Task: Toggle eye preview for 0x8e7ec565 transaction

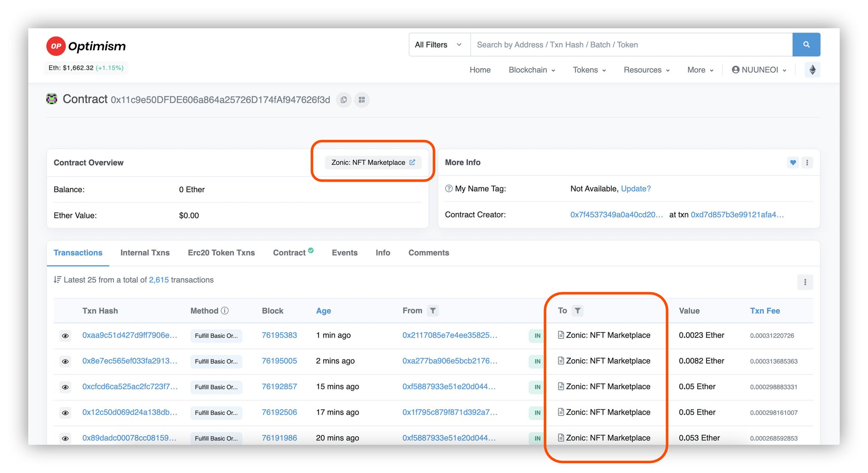Action: [x=65, y=361]
